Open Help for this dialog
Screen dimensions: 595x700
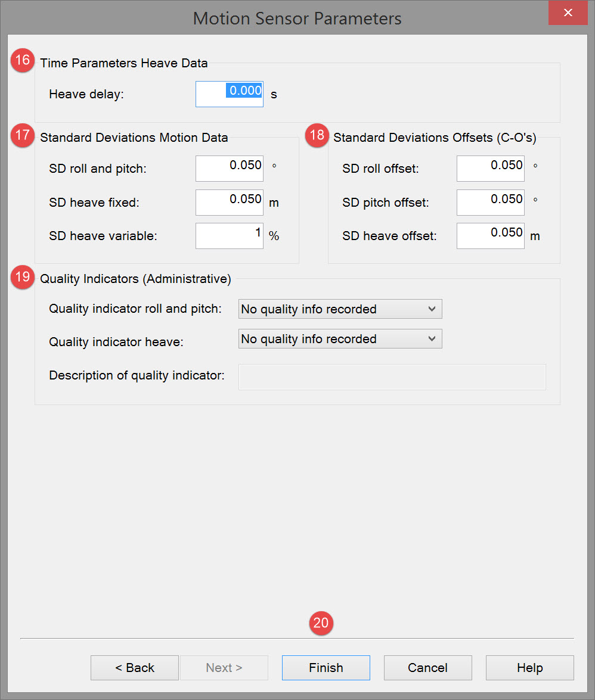coord(529,668)
